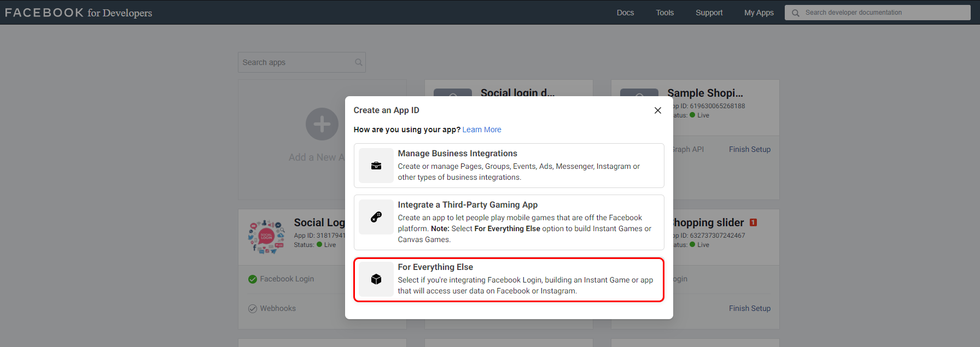Focus the Search developer documentation field
Viewport: 980px width, 347px height.
pyautogui.click(x=878, y=13)
